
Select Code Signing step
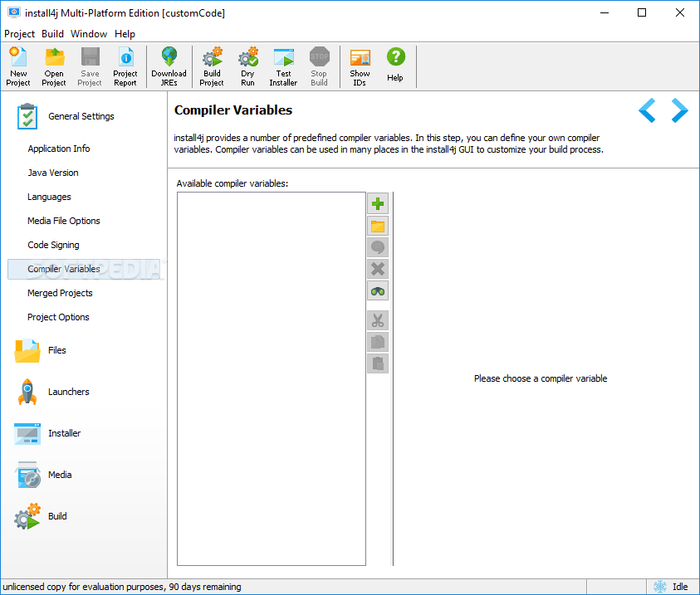(x=53, y=245)
